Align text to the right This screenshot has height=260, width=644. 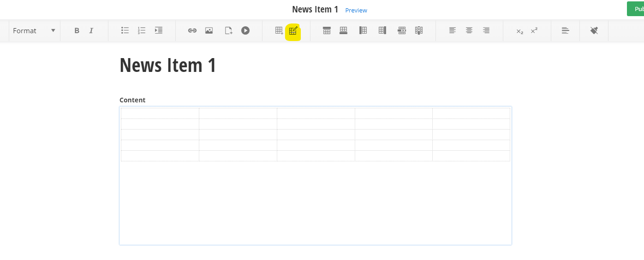point(486,31)
